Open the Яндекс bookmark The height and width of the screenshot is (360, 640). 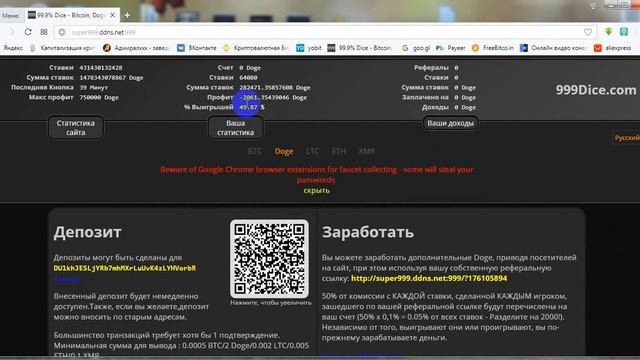point(13,48)
